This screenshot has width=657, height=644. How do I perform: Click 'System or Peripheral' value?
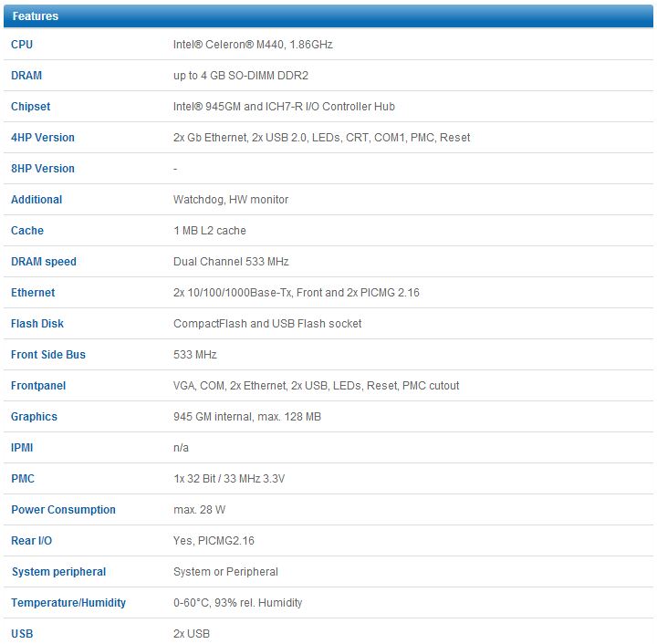coord(225,571)
